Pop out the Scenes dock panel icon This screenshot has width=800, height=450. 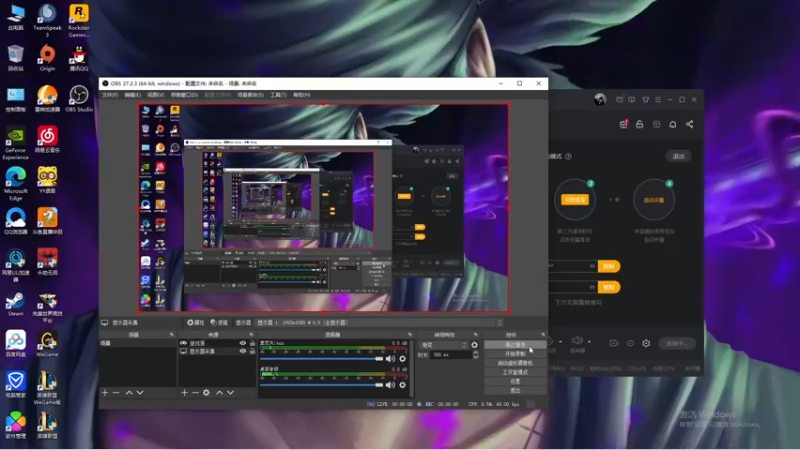click(171, 335)
